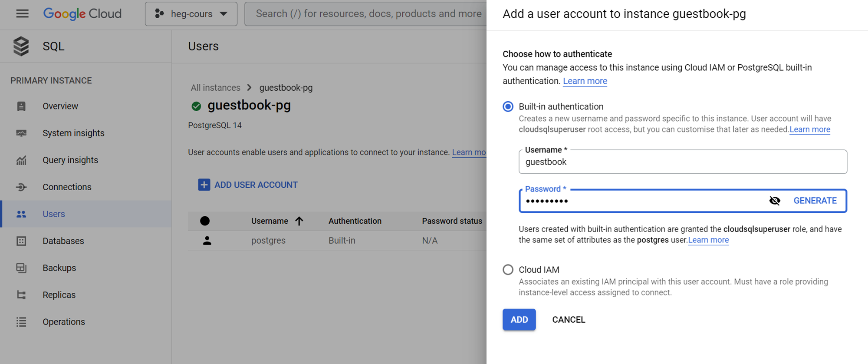
Task: Click the All instances breadcrumb
Action: click(215, 88)
